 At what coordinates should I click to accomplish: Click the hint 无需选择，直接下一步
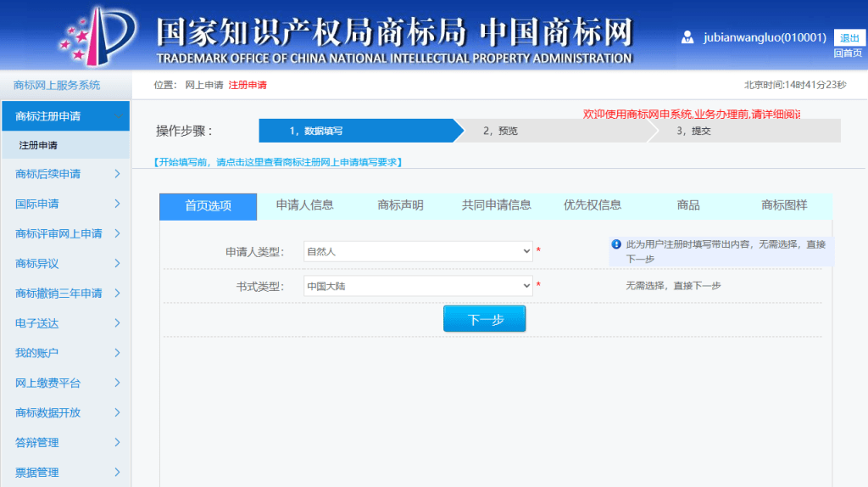point(673,286)
